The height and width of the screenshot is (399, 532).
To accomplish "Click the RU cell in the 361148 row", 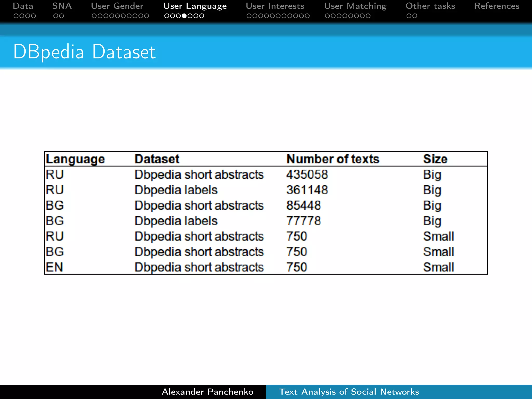I will (x=55, y=190).
